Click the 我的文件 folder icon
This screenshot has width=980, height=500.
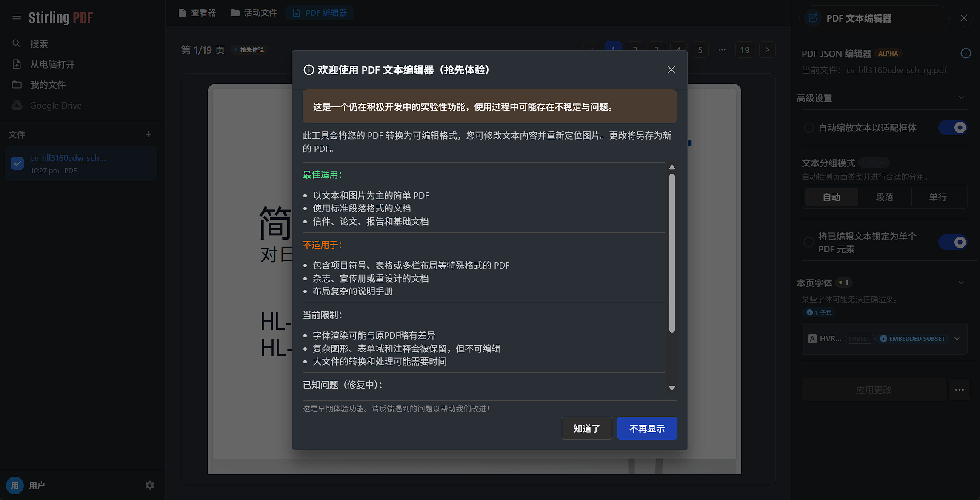click(x=17, y=85)
